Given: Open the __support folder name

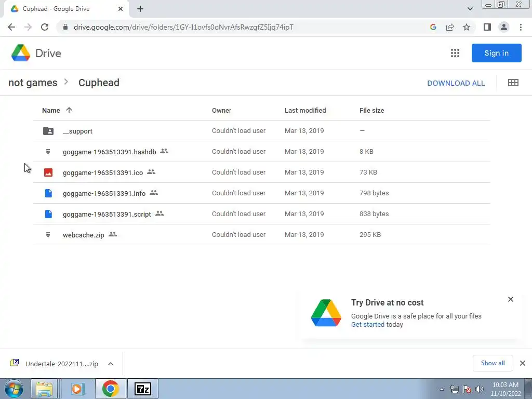Looking at the screenshot, I should [77, 131].
